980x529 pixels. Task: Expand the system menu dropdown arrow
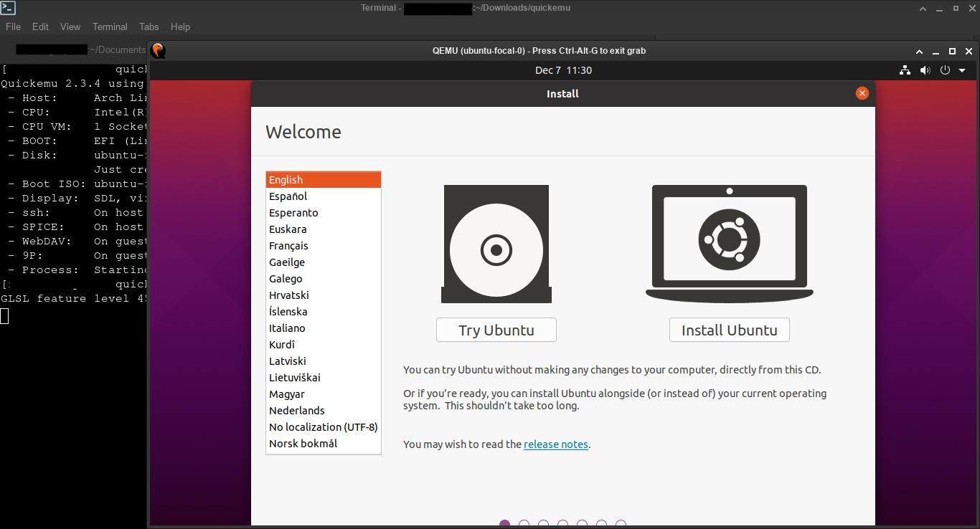tap(962, 70)
